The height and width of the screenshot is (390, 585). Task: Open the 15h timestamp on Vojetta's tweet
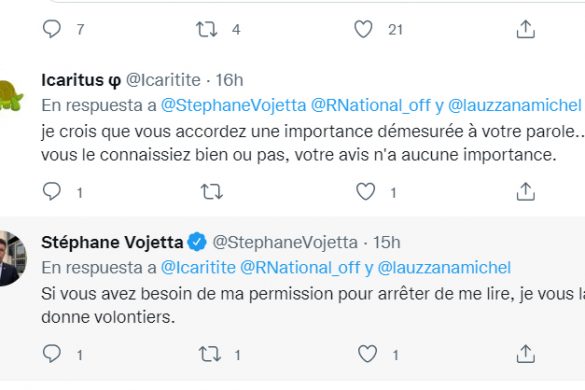(x=387, y=243)
